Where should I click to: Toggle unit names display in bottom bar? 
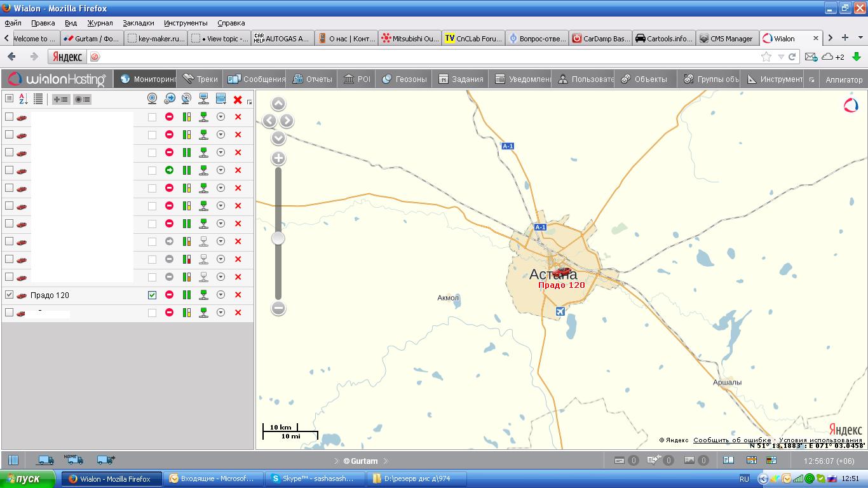[x=74, y=459]
